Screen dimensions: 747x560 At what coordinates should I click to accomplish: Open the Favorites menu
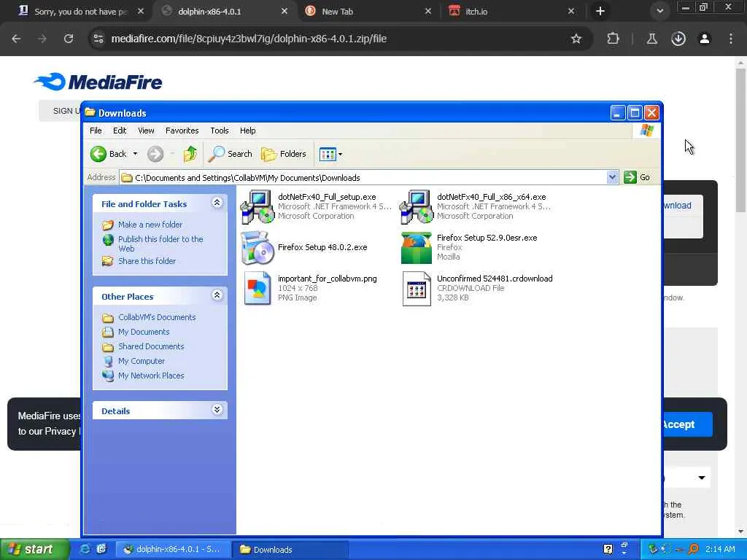pos(182,131)
